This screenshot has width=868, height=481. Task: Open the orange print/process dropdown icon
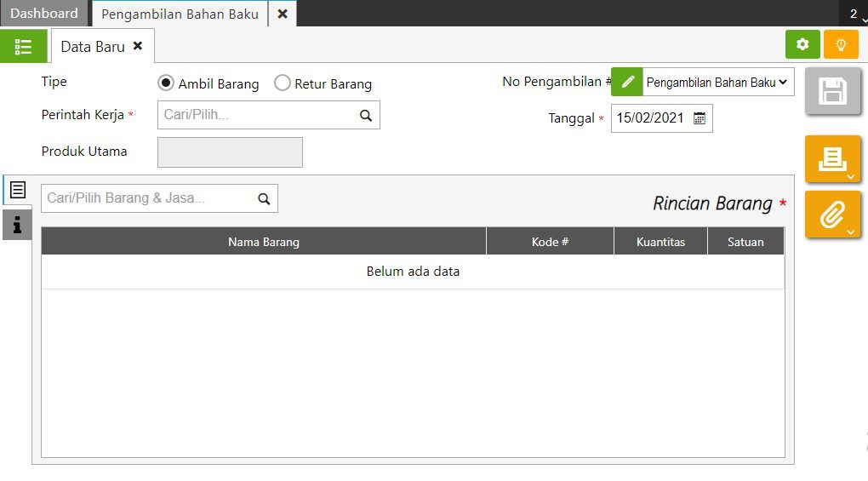[832, 159]
